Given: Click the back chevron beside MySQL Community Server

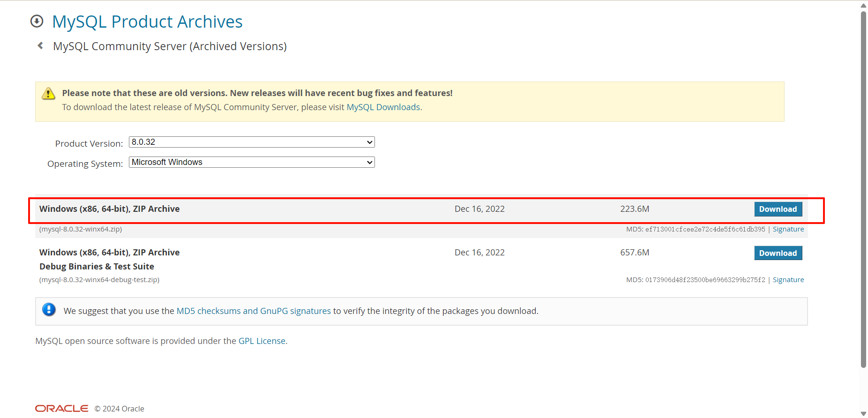Looking at the screenshot, I should point(41,45).
